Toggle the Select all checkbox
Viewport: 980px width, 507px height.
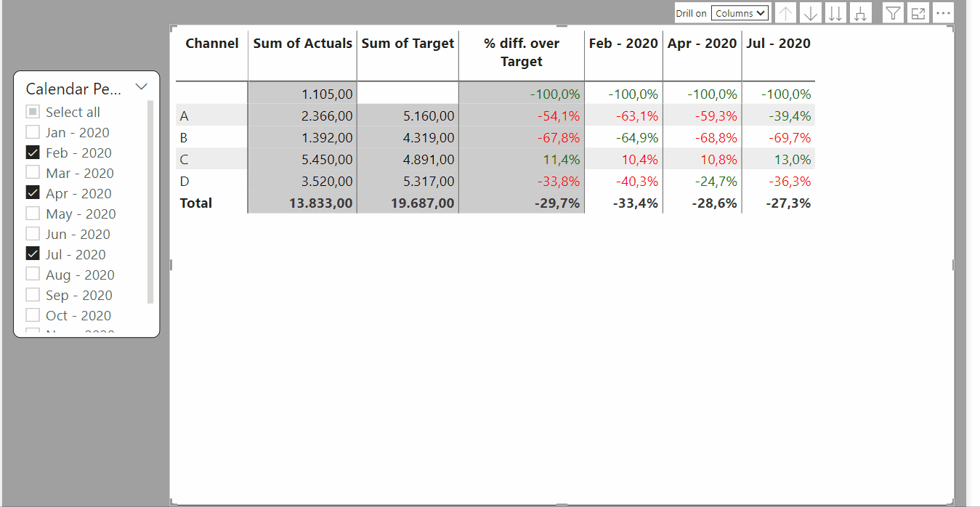pos(32,112)
